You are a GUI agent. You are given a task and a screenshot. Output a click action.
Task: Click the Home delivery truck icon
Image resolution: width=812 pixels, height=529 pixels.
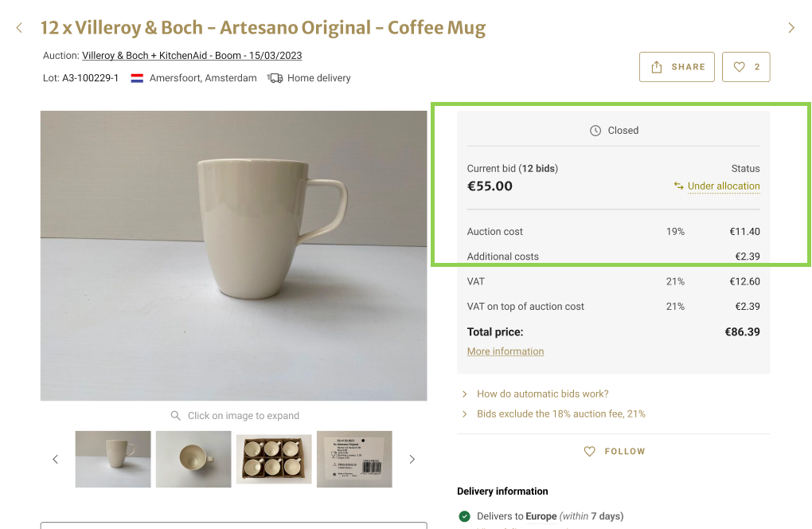click(x=275, y=78)
